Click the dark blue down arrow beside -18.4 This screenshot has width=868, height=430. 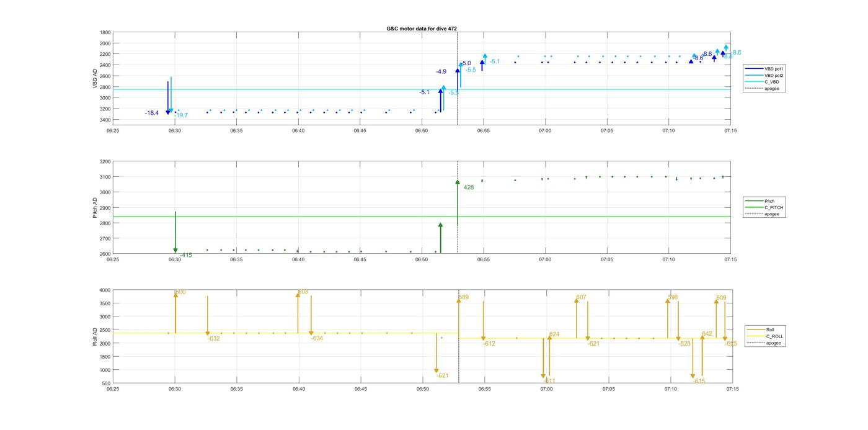tap(167, 98)
